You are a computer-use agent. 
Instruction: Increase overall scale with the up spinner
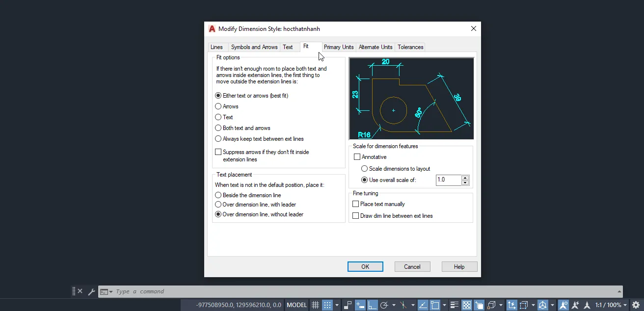tap(465, 178)
